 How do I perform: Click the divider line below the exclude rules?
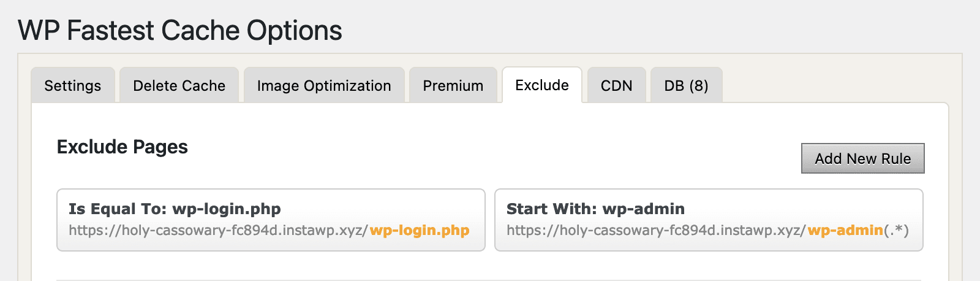[490, 280]
